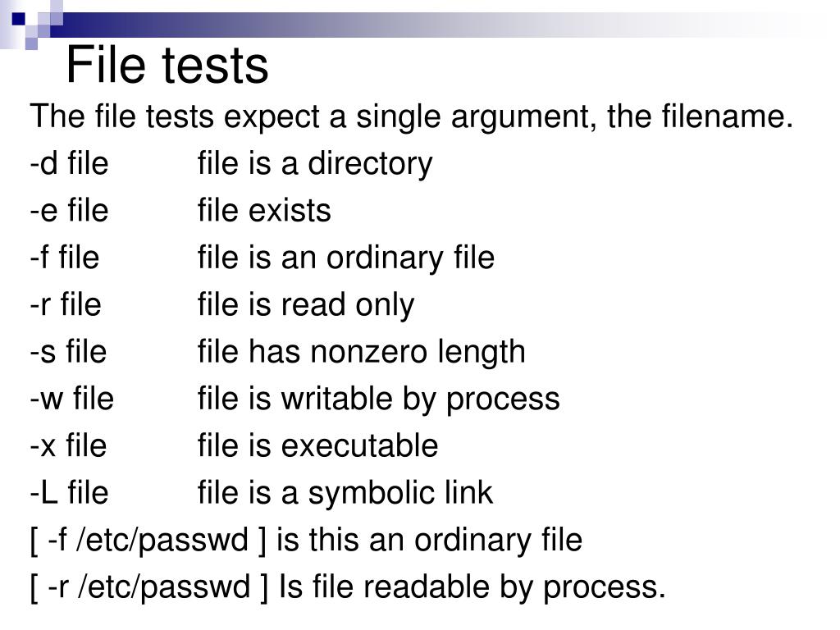Viewport: 840px width, 630px height.
Task: Select the -d file option text
Action: [x=69, y=163]
